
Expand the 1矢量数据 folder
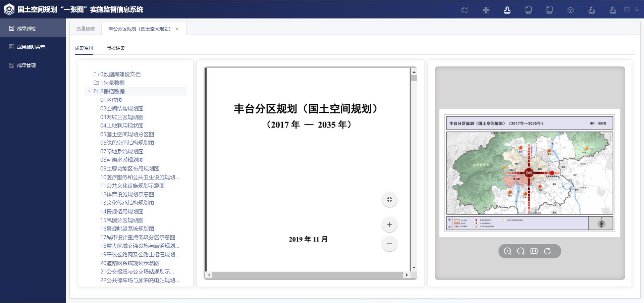[x=112, y=83]
